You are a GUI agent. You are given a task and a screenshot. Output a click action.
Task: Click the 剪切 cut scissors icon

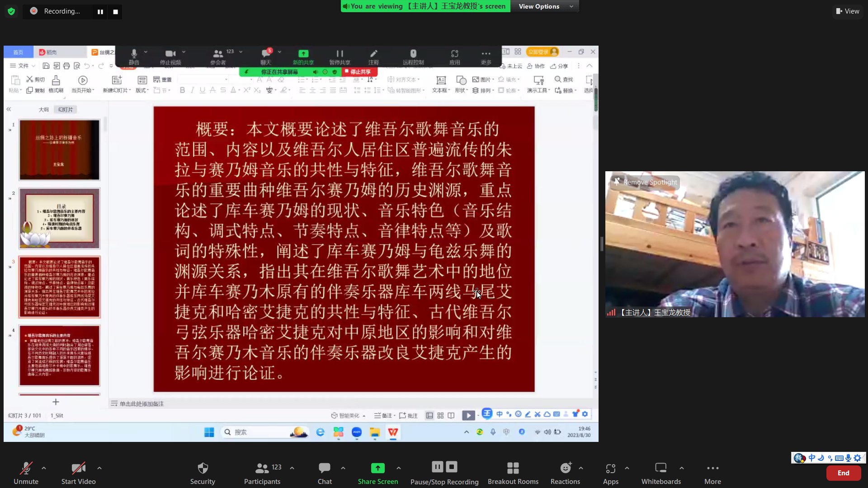[29, 79]
